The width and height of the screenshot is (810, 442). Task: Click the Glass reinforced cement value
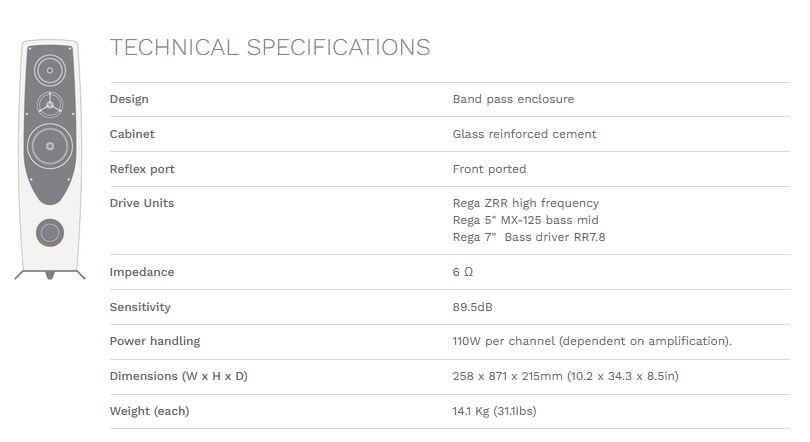(524, 134)
